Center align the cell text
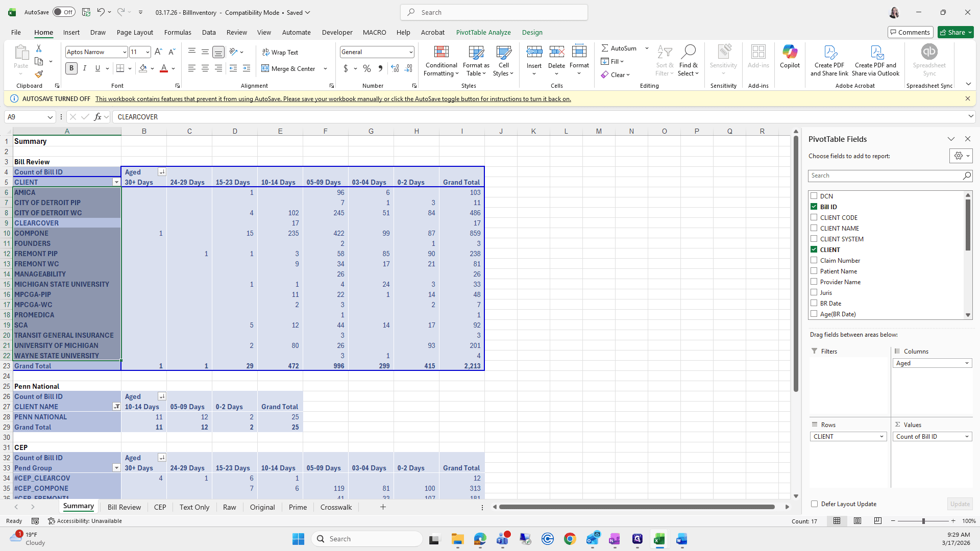The image size is (980, 551). (205, 68)
